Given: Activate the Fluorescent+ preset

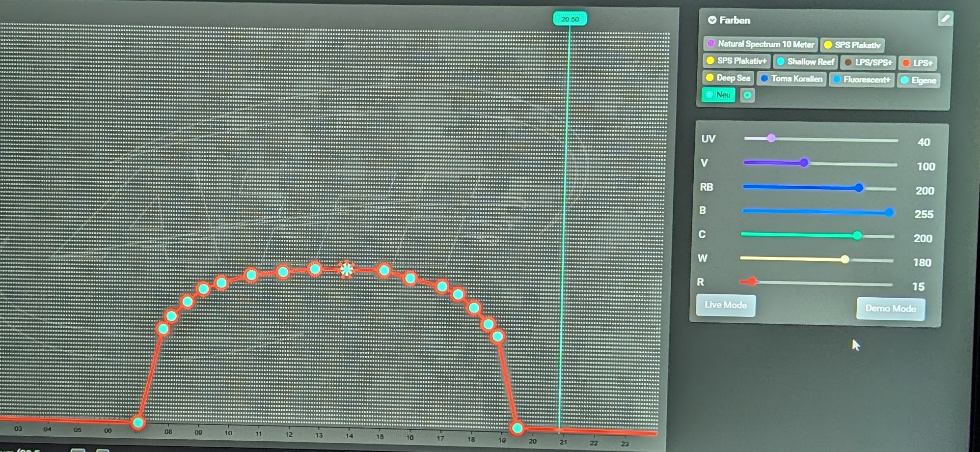Looking at the screenshot, I should pyautogui.click(x=862, y=80).
